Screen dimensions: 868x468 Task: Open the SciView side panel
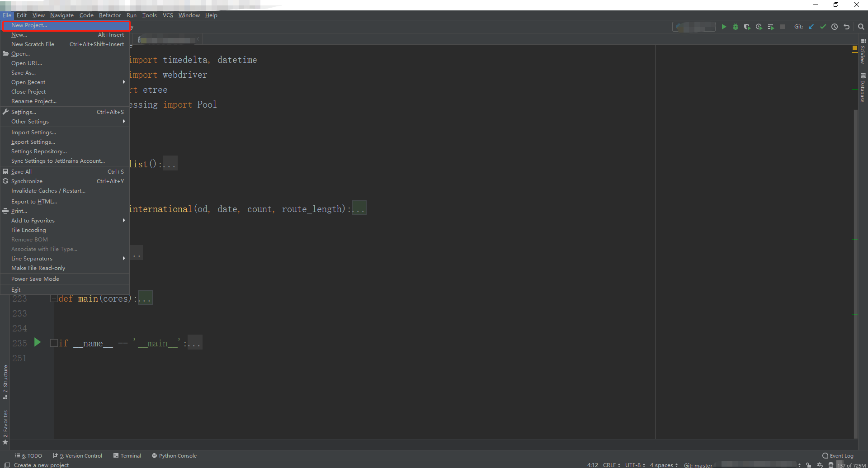[x=863, y=51]
